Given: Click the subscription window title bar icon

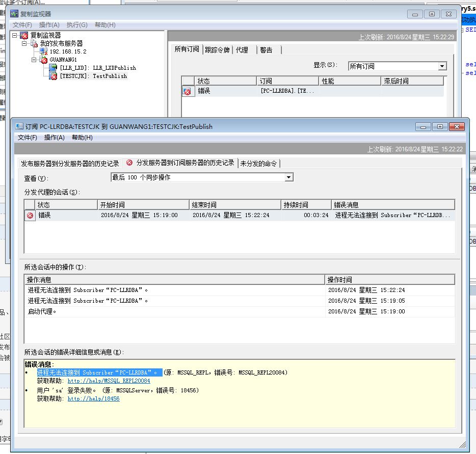Looking at the screenshot, I should click(19, 126).
